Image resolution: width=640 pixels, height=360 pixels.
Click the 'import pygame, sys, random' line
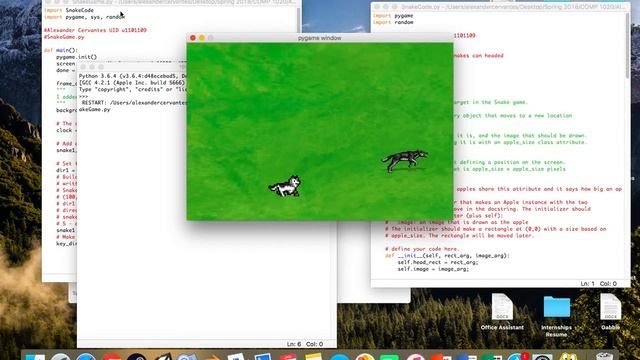[x=84, y=17]
